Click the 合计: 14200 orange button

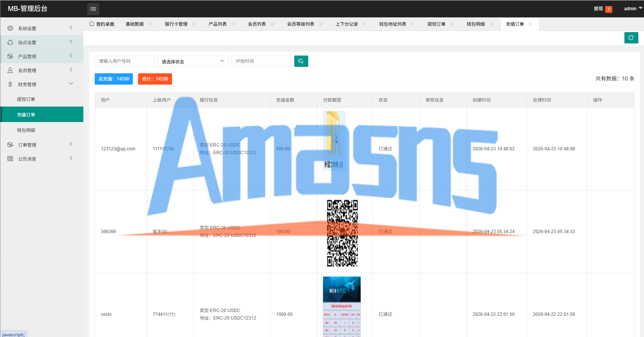coord(155,79)
